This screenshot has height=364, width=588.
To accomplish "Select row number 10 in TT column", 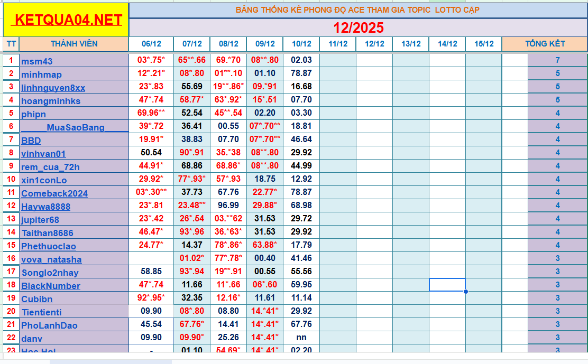I will [x=11, y=179].
